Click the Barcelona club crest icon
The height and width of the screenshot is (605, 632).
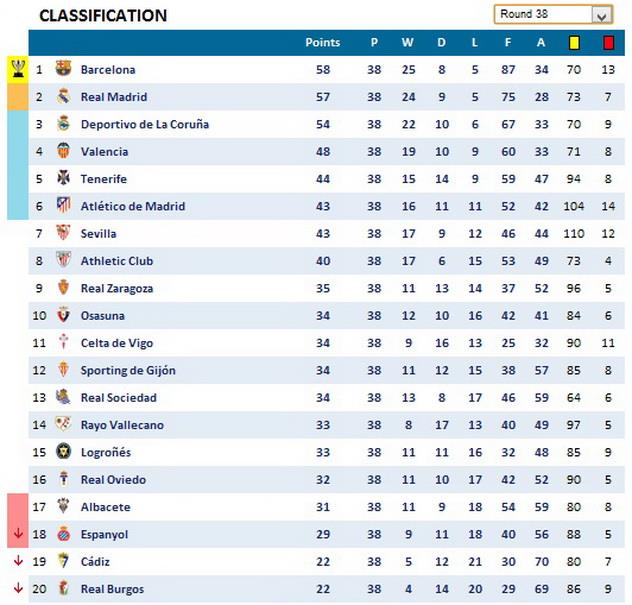click(64, 70)
